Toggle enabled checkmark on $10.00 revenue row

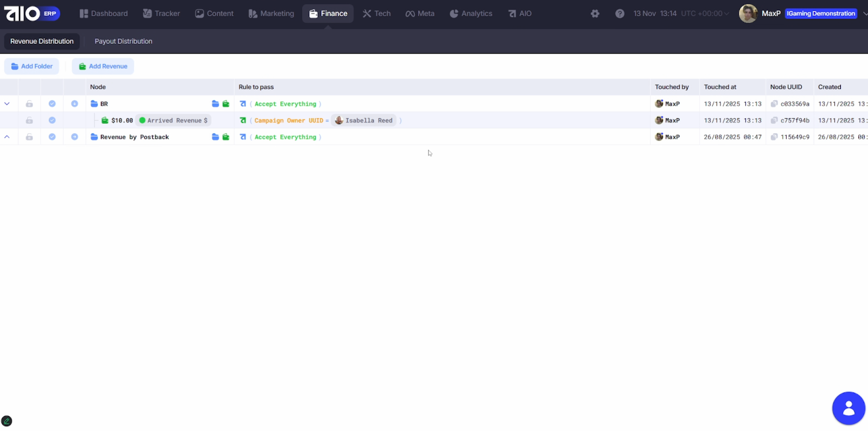point(52,120)
